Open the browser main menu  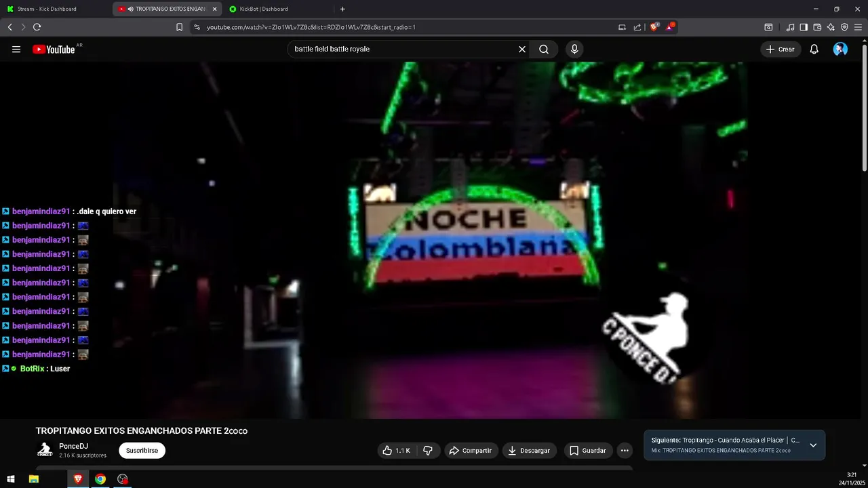[858, 27]
